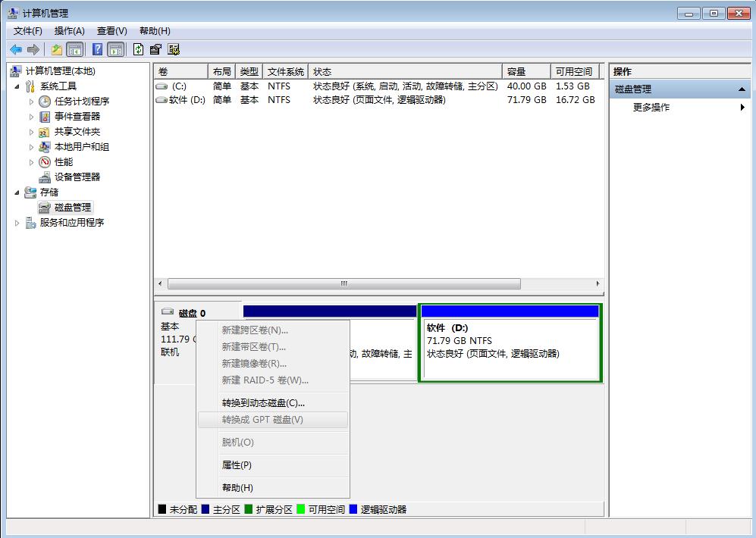
Task: Sort by the 状态 column header
Action: tap(405, 71)
